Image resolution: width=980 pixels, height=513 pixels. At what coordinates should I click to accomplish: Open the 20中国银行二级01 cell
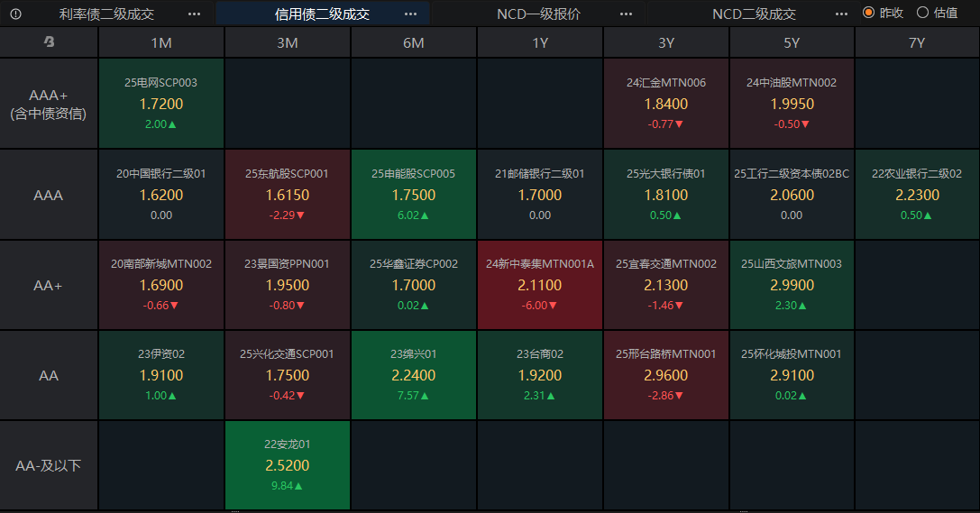161,195
